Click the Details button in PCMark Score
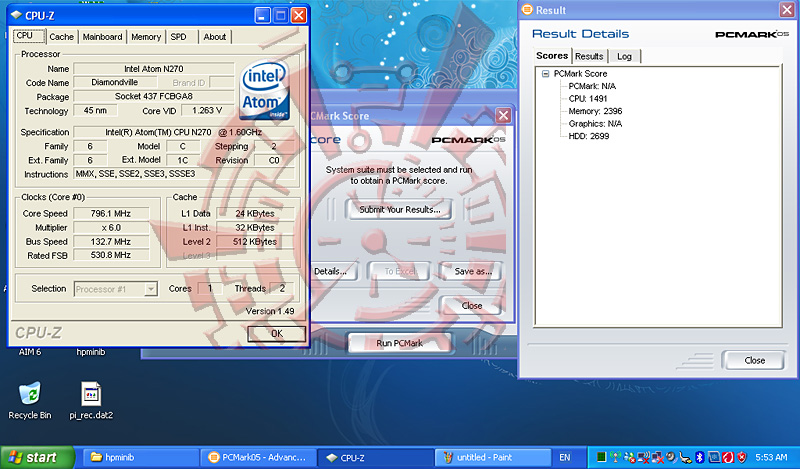Image resolution: width=800 pixels, height=469 pixels. (333, 271)
